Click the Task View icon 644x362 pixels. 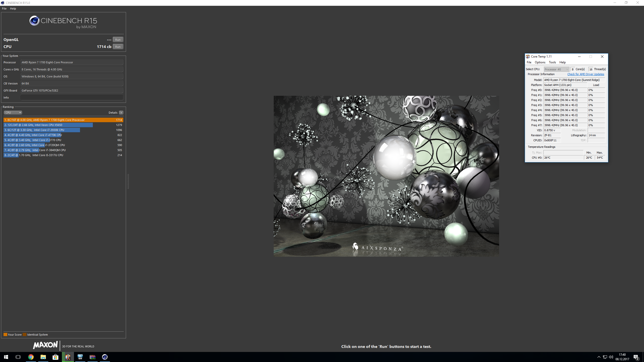pos(18,357)
